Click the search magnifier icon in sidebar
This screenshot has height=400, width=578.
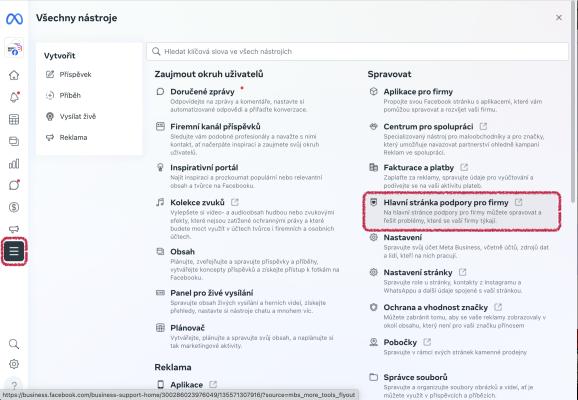point(14,344)
